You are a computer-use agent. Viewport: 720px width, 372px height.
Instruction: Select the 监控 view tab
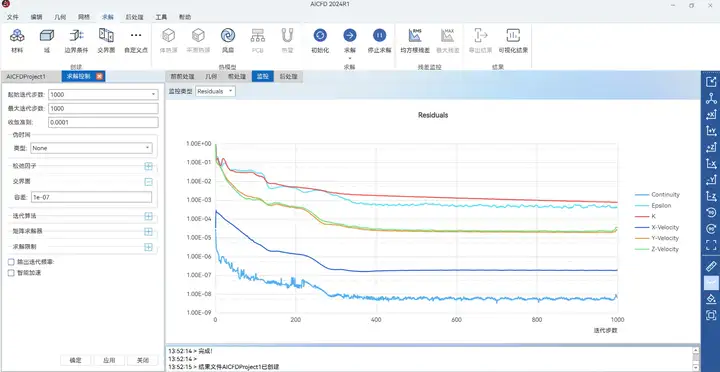263,76
